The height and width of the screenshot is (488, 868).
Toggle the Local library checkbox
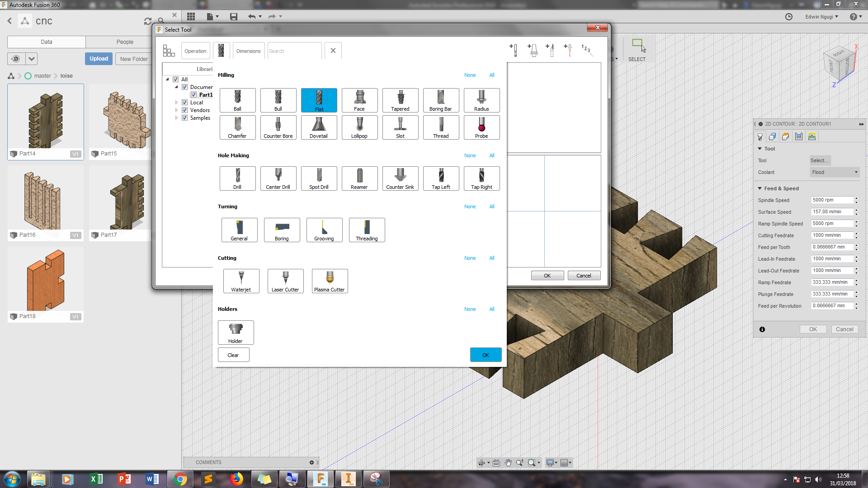click(184, 103)
